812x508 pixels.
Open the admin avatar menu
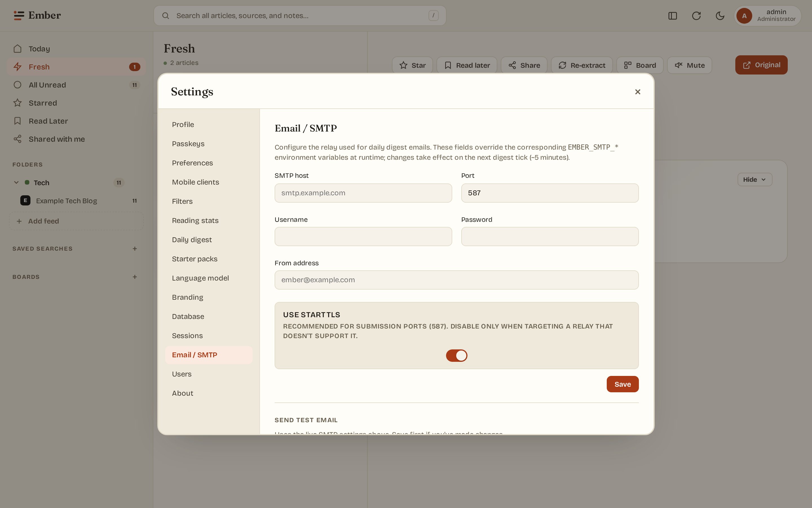coord(767,16)
